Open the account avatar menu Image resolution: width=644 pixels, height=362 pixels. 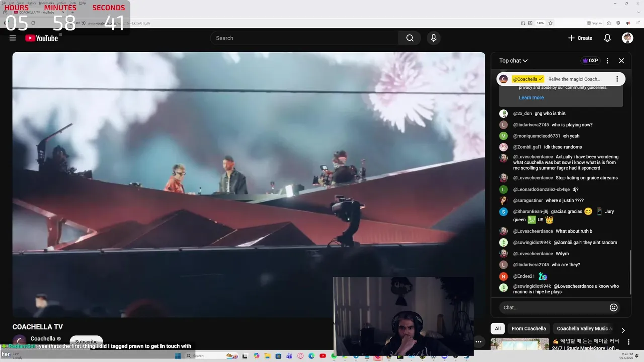click(x=627, y=38)
